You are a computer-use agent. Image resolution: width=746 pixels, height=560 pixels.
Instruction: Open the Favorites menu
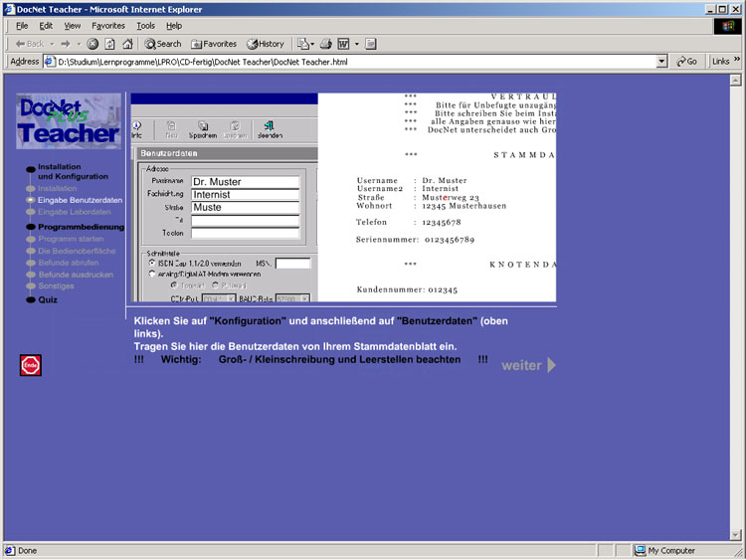click(x=108, y=25)
